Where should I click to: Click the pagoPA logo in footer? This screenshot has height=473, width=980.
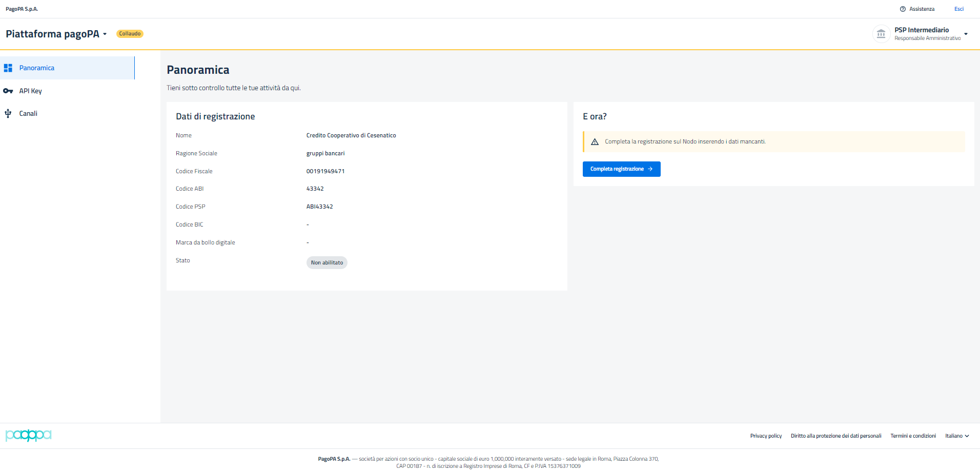coord(29,436)
